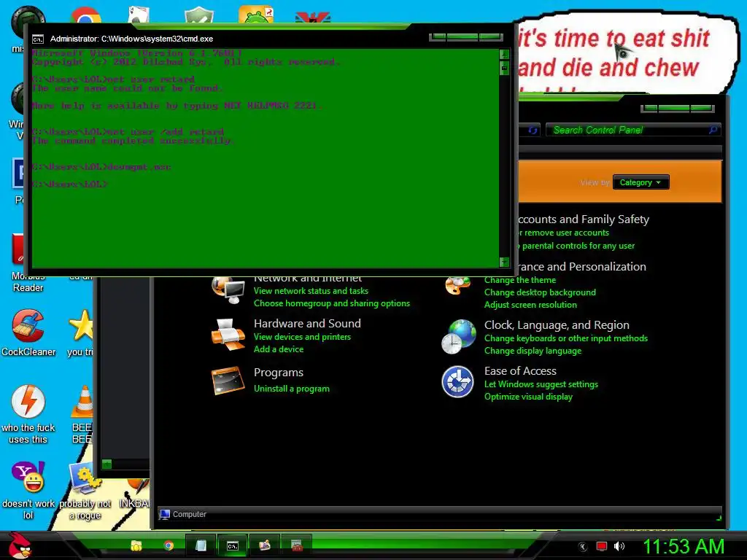
Task: Open Adjust screen resolution
Action: click(530, 305)
